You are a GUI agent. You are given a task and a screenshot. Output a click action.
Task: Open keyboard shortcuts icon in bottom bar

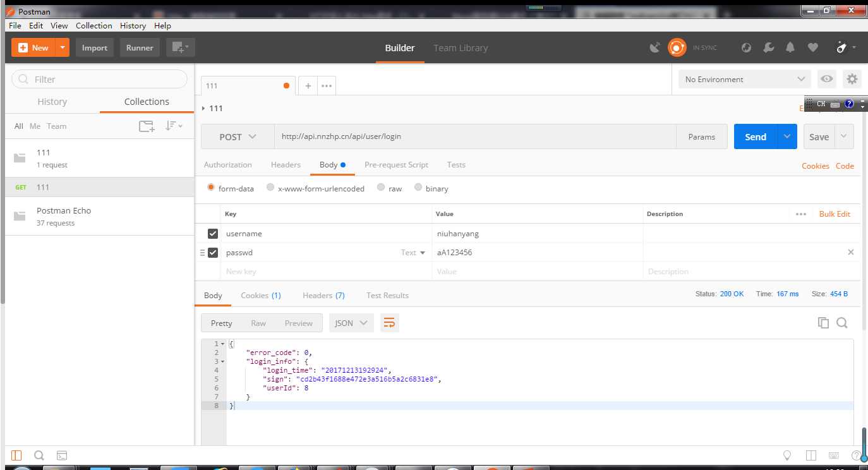pos(834,455)
